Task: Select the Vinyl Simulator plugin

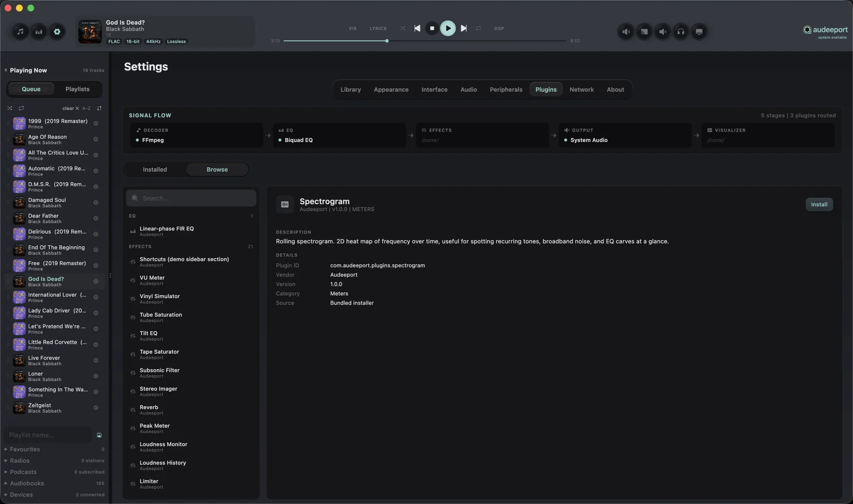Action: (191, 299)
